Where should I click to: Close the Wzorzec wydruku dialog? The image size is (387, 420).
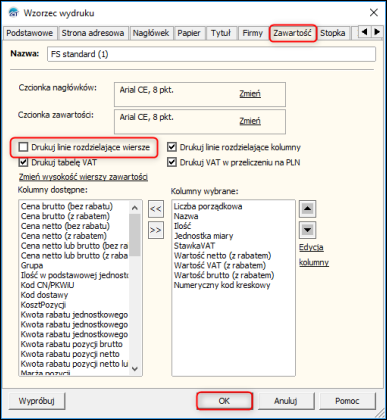374,13
